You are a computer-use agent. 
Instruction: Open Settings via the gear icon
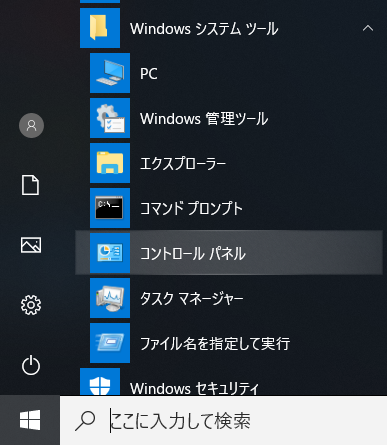pyautogui.click(x=31, y=305)
